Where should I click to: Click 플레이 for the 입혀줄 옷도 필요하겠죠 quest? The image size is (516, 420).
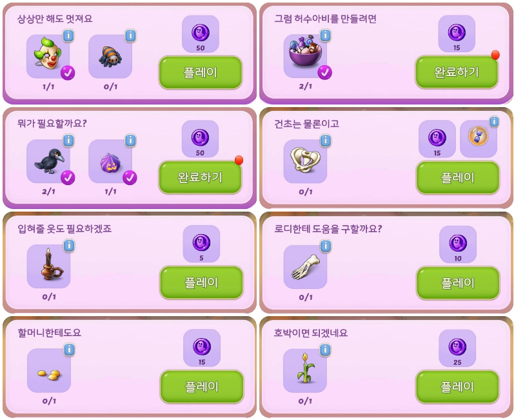click(201, 283)
